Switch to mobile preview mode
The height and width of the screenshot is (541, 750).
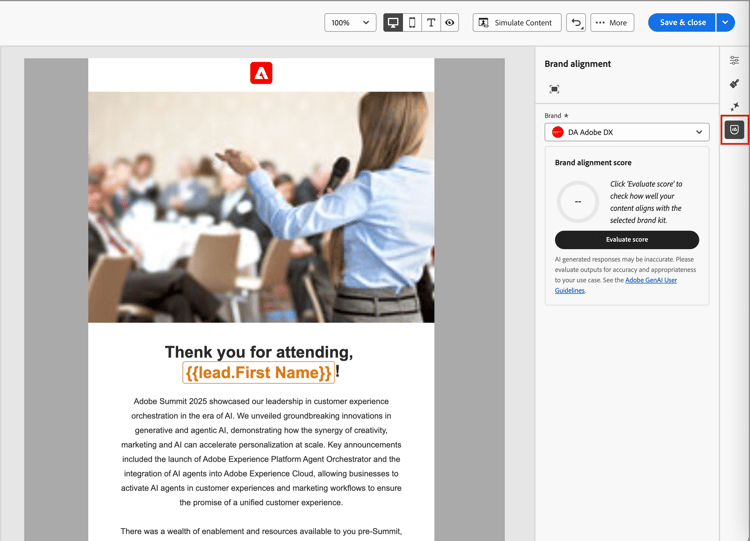click(412, 22)
